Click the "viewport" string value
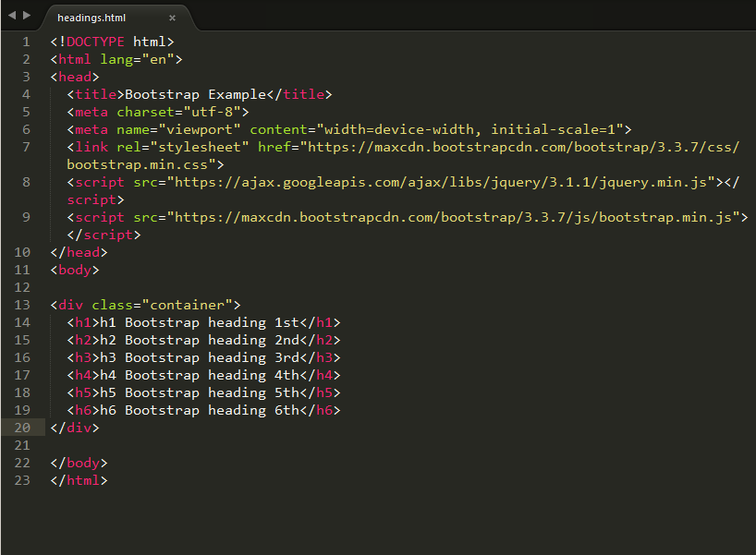The image size is (756, 555). coord(199,129)
